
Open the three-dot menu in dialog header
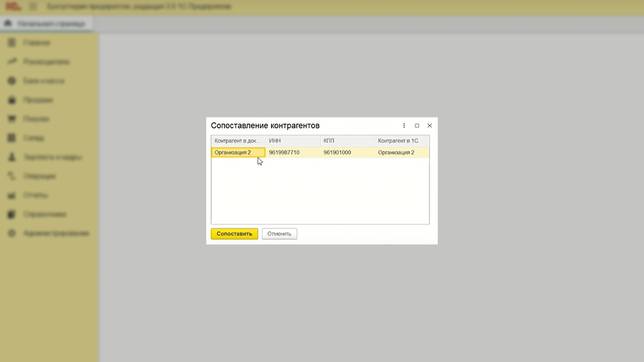404,126
